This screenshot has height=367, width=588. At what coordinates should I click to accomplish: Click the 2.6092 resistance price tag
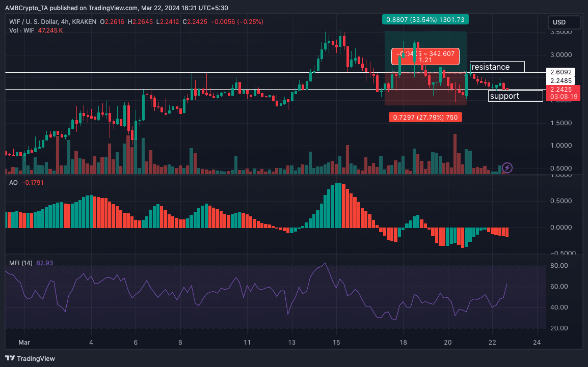(x=561, y=72)
